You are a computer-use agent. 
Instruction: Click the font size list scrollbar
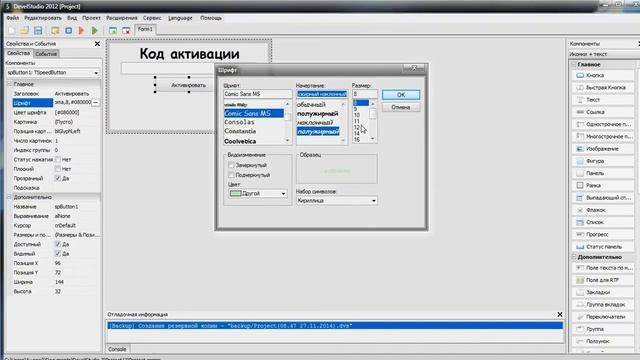[x=372, y=121]
